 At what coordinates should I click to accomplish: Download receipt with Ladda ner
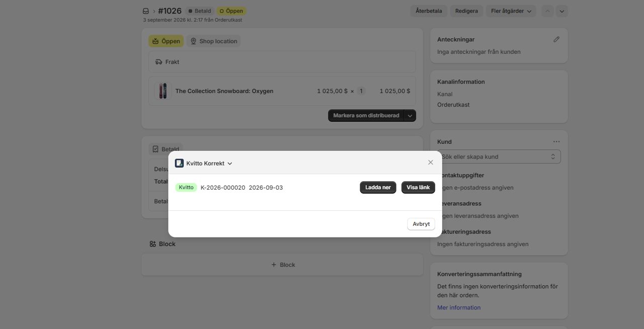378,187
